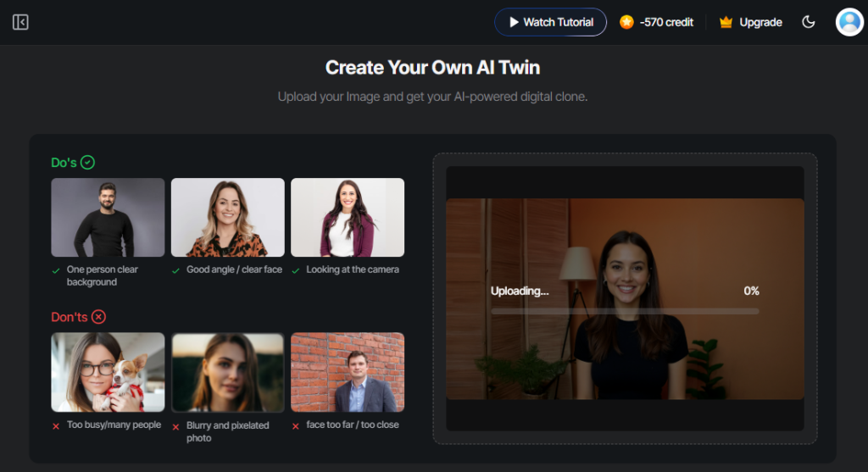This screenshot has width=868, height=472.
Task: Click the 'Looking at the camera' label
Action: [x=353, y=269]
